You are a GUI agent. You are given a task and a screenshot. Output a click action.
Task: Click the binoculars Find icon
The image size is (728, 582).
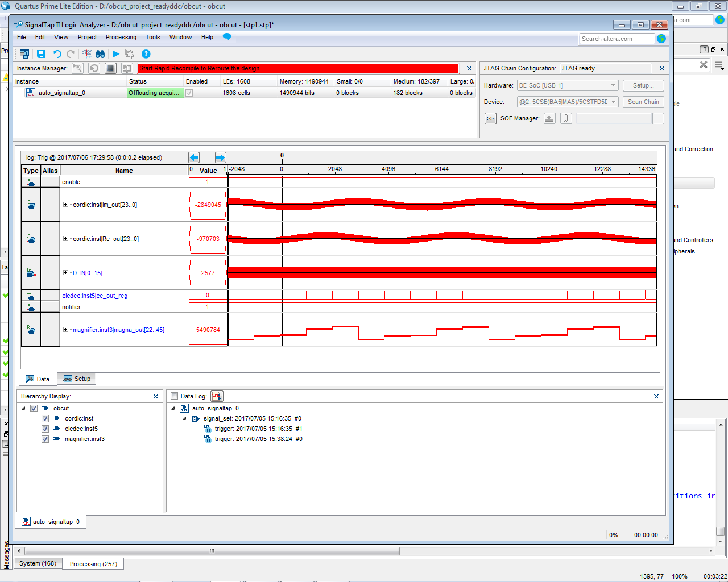click(x=100, y=54)
